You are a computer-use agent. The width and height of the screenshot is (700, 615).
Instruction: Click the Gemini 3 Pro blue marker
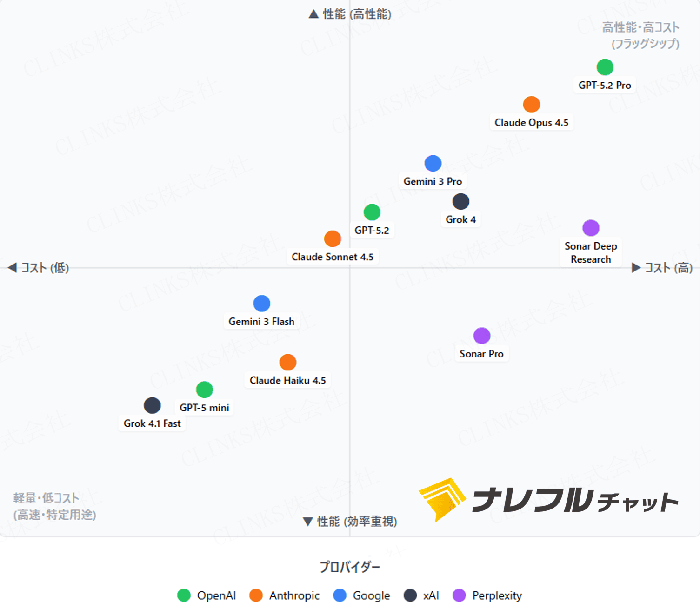click(433, 164)
